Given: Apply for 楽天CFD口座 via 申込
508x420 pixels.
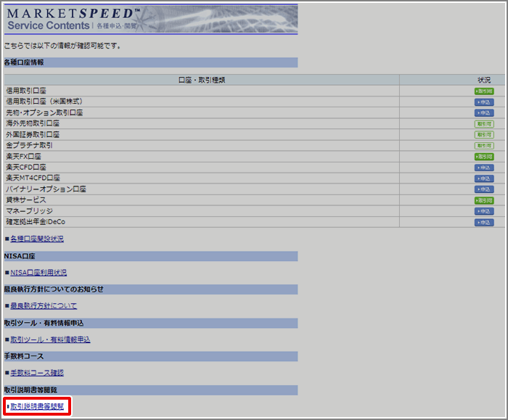Looking at the screenshot, I should (x=484, y=168).
